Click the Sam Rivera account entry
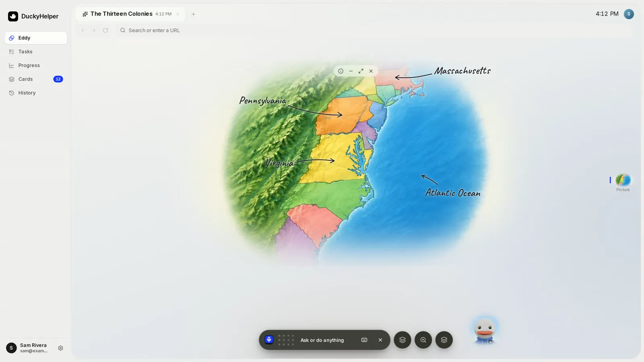This screenshot has height=362, width=644. click(x=28, y=348)
